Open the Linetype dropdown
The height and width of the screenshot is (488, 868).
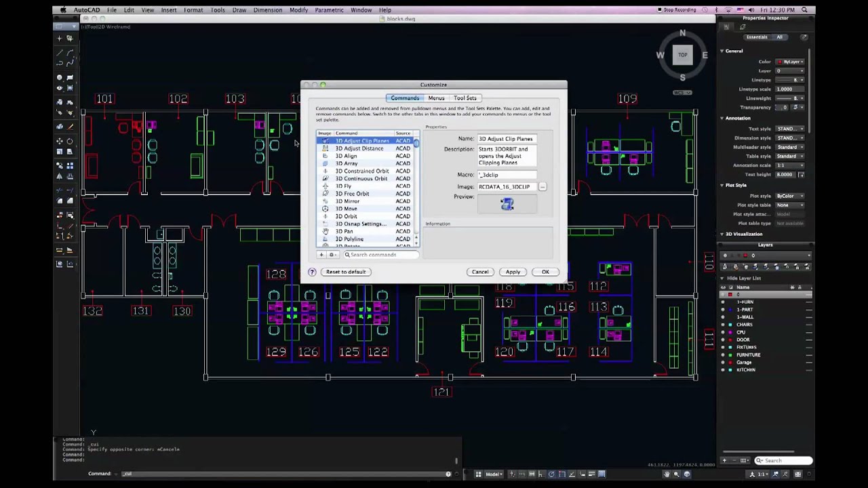[791, 80]
